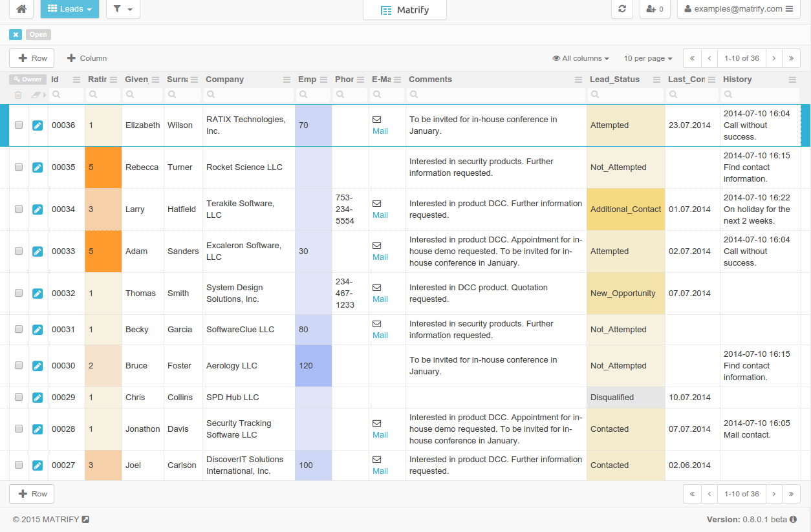This screenshot has width=811, height=532.
Task: Click the Company column search field
Action: click(248, 94)
